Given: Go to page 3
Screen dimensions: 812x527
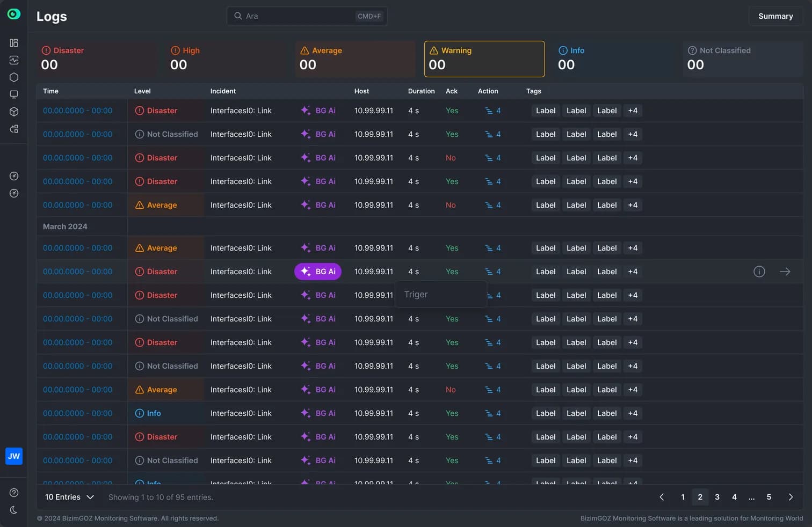Looking at the screenshot, I should (x=717, y=497).
